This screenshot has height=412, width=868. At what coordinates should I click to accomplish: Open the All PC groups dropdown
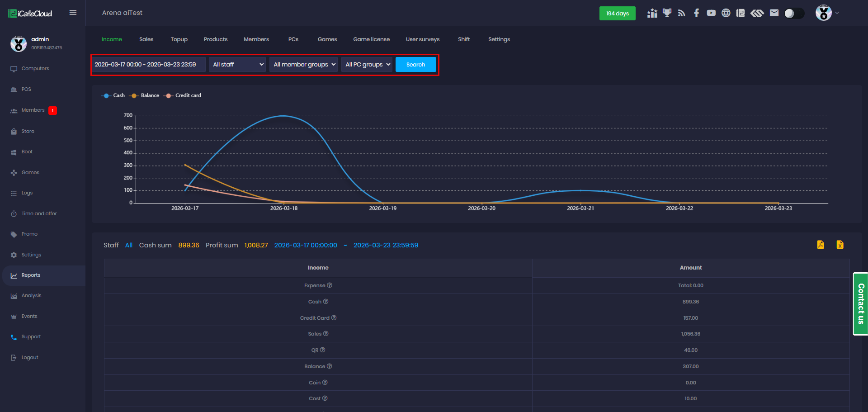pyautogui.click(x=367, y=65)
